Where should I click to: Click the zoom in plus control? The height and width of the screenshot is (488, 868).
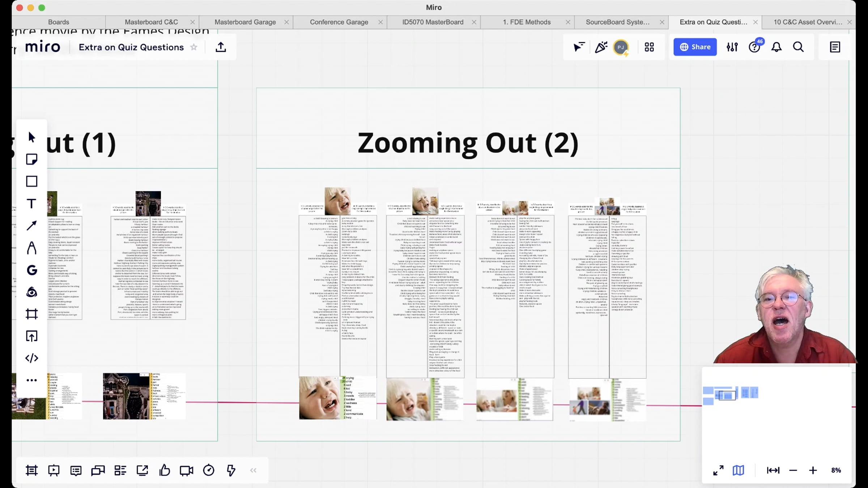coord(813,470)
